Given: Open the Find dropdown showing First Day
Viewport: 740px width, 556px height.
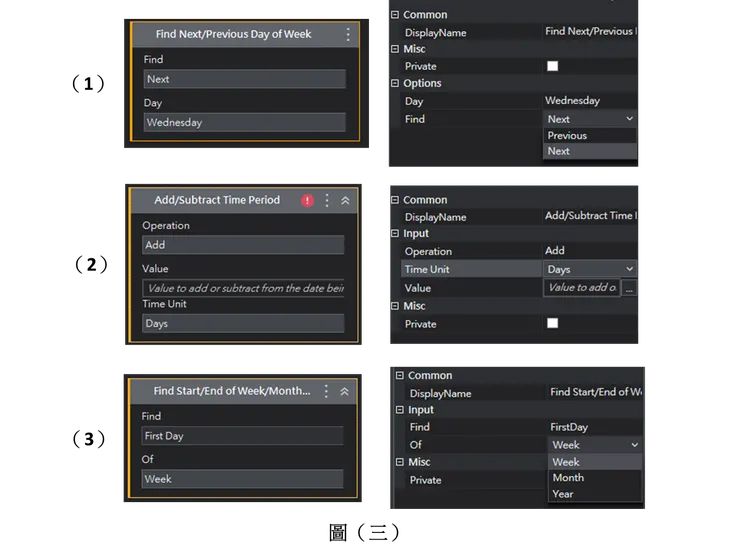Looking at the screenshot, I should click(x=242, y=436).
